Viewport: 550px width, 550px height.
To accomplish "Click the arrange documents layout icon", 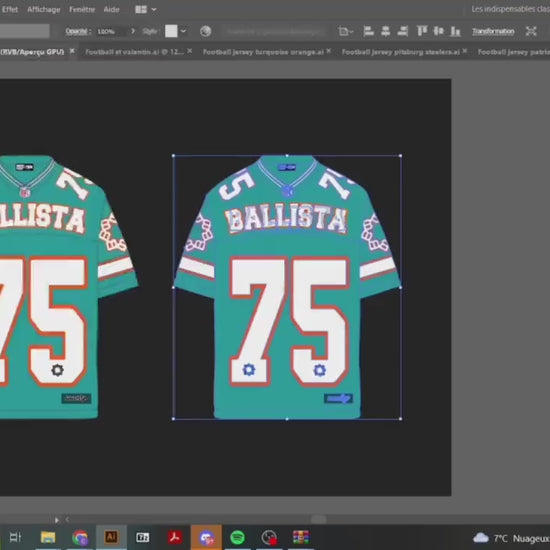I will pos(141,9).
